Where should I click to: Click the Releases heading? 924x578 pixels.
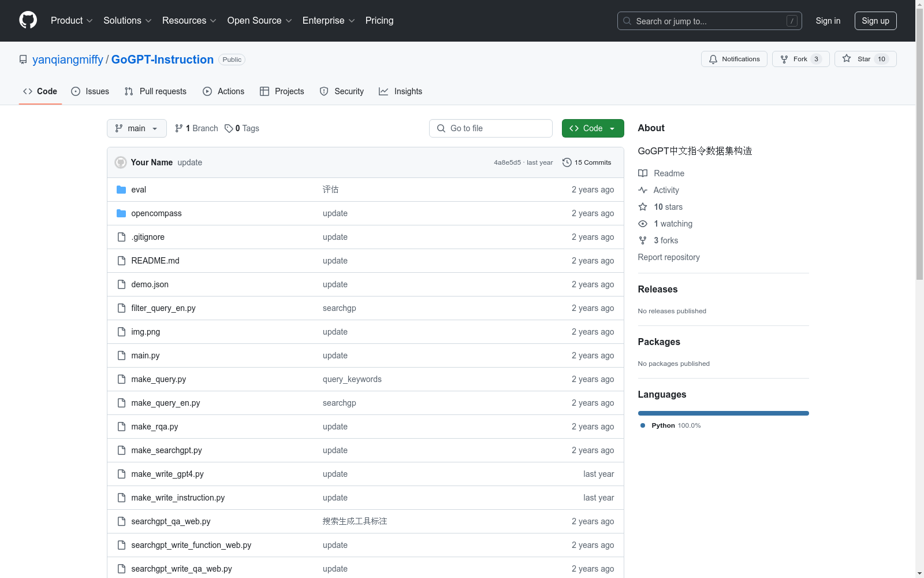tap(658, 289)
